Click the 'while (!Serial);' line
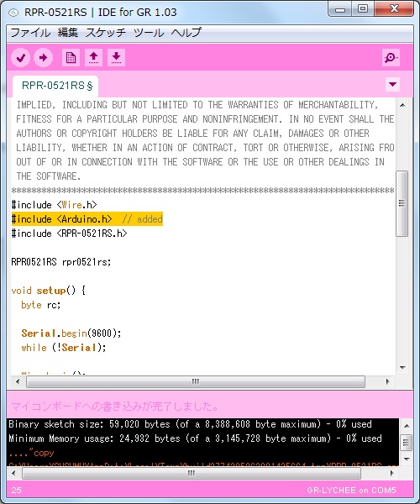This screenshot has height=504, width=420. [x=64, y=348]
